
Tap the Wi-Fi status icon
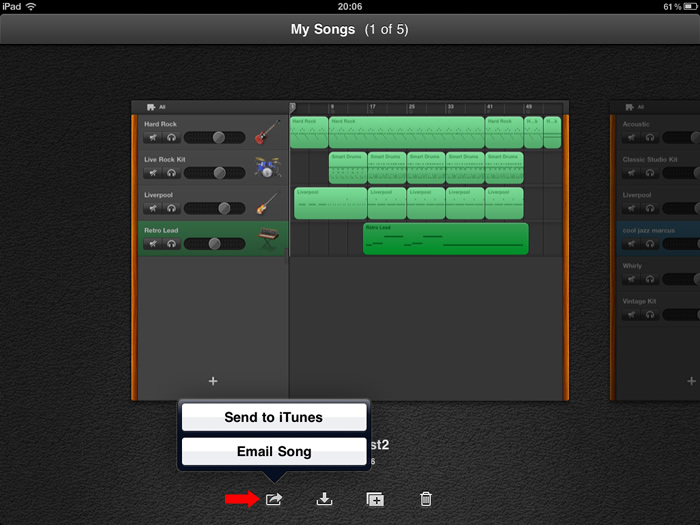pyautogui.click(x=31, y=6)
